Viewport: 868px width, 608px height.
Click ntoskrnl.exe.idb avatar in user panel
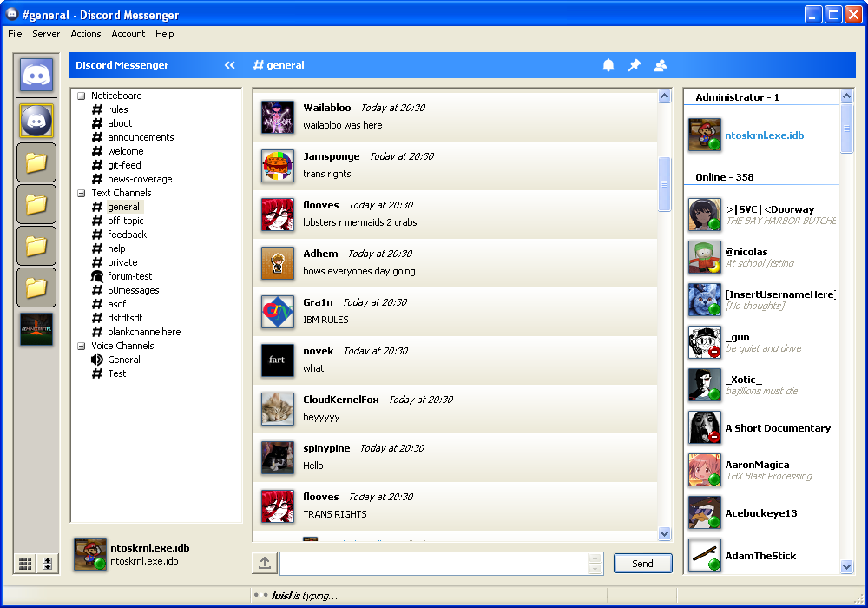click(x=90, y=554)
